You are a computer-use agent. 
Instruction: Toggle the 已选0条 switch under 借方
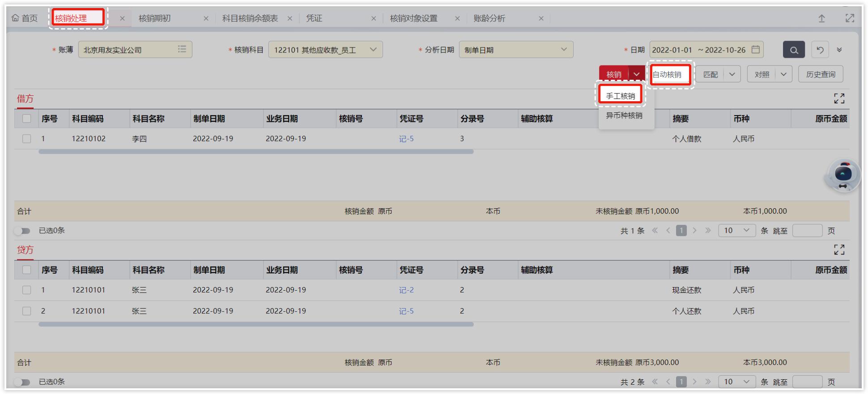click(x=22, y=231)
